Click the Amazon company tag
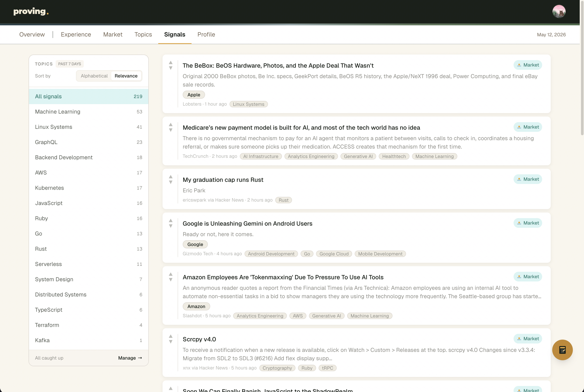 pyautogui.click(x=196, y=307)
